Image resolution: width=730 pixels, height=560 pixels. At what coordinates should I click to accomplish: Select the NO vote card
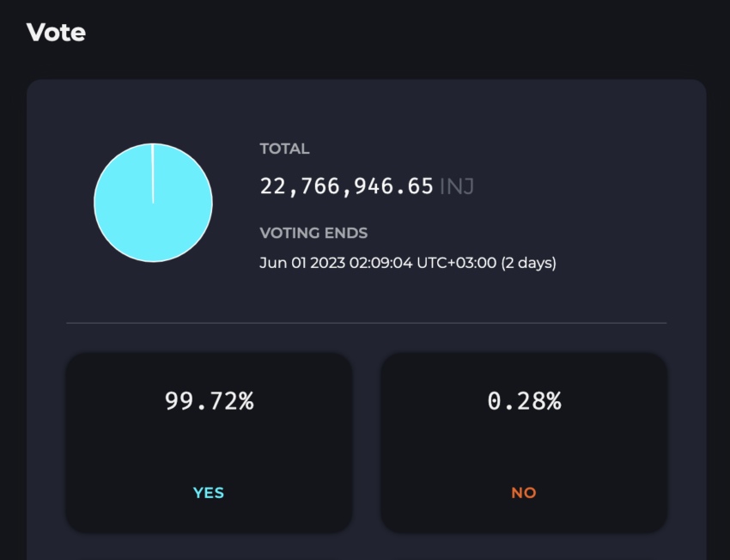coord(524,442)
